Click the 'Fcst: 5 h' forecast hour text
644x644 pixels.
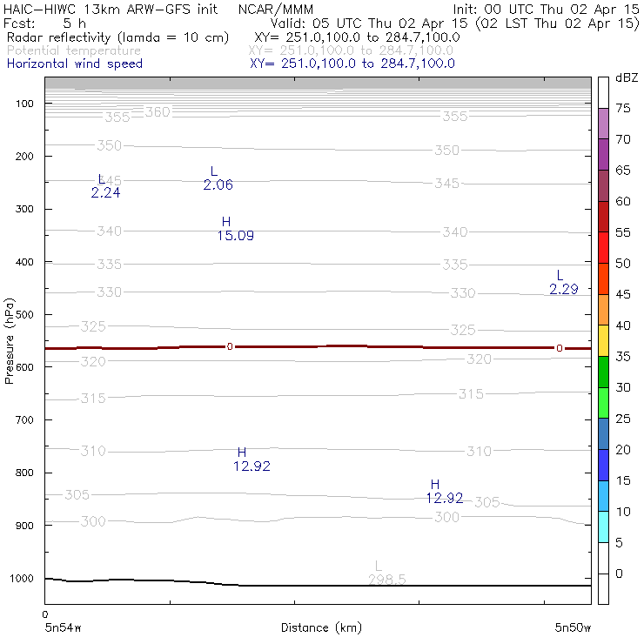click(x=44, y=23)
